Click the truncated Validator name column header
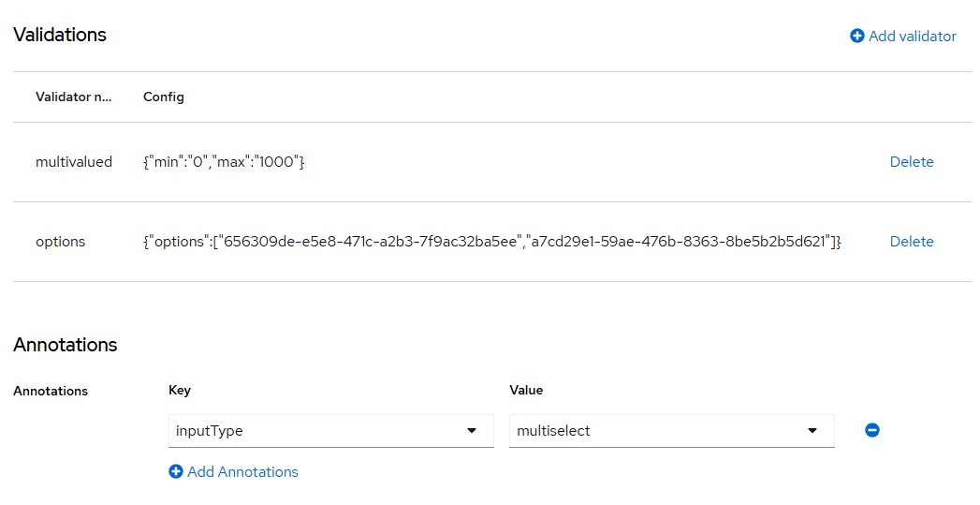980x505 pixels. (73, 97)
